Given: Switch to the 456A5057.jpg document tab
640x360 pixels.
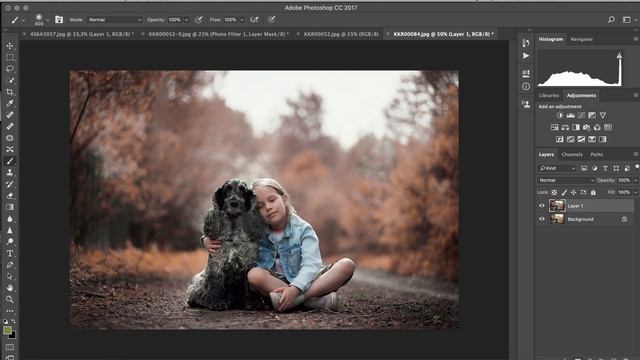Looking at the screenshot, I should coord(82,34).
